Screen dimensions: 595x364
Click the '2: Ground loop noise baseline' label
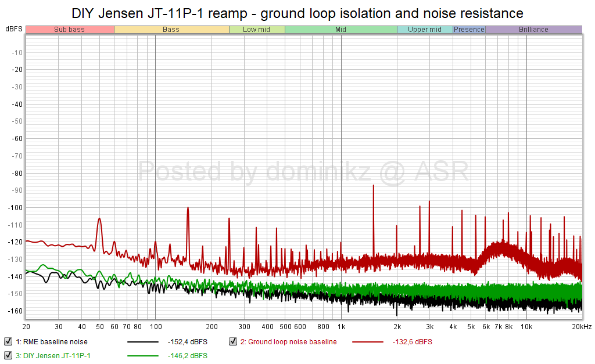(x=288, y=342)
